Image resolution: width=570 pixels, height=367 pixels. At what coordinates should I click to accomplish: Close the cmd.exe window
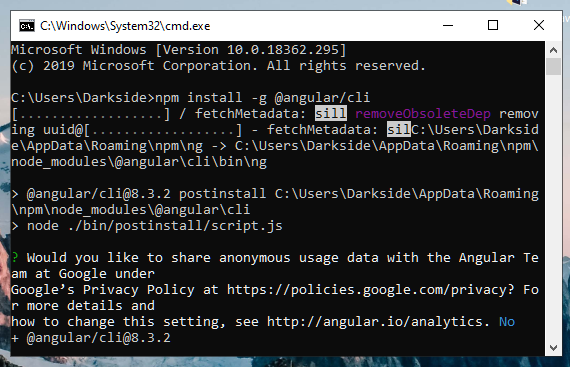539,25
